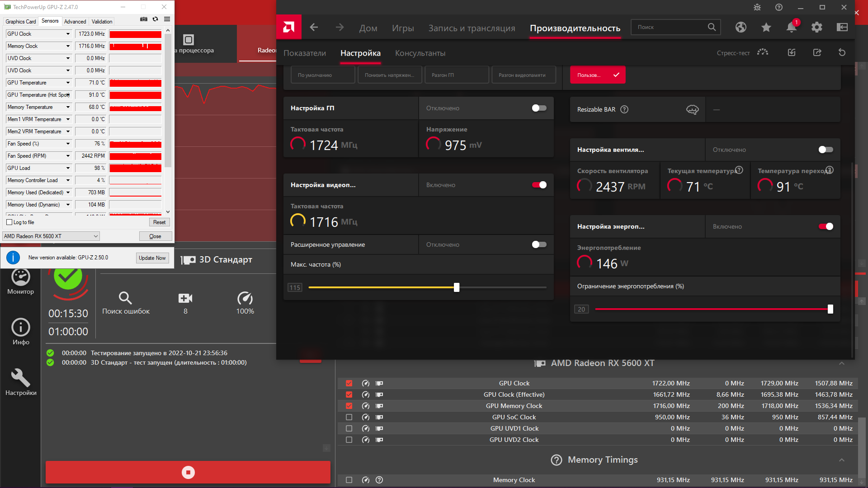
Task: Select the Разгон ГП preset button
Action: (x=457, y=75)
